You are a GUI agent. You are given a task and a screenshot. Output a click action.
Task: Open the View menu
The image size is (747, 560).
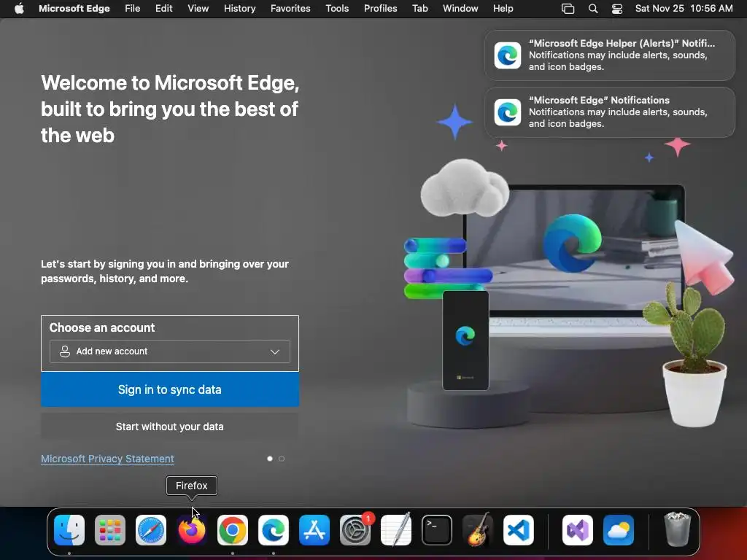pyautogui.click(x=198, y=8)
